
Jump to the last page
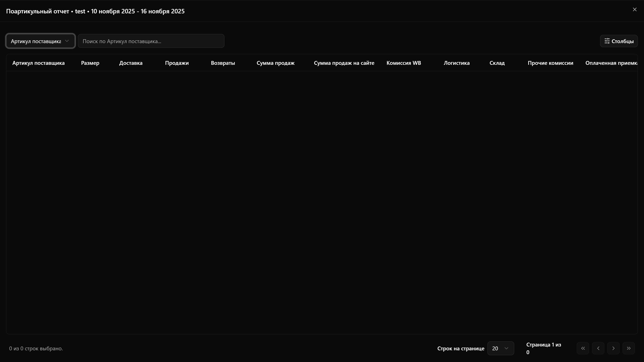[629, 348]
